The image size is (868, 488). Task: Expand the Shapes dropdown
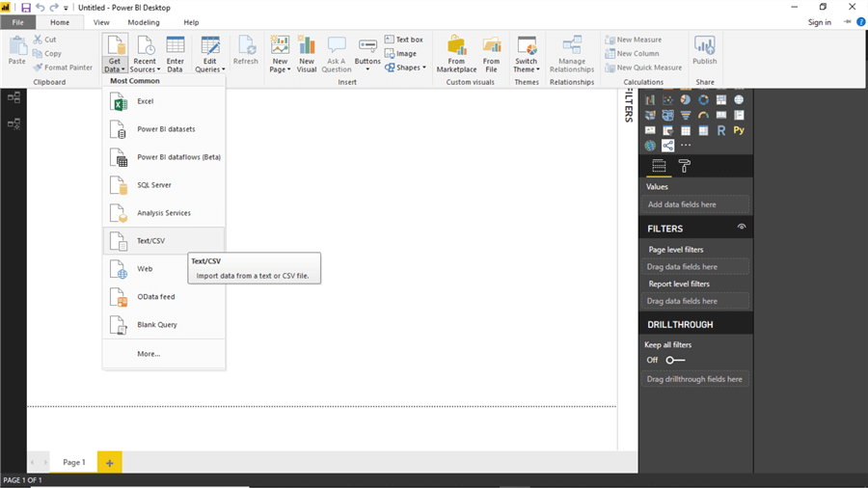[424, 68]
